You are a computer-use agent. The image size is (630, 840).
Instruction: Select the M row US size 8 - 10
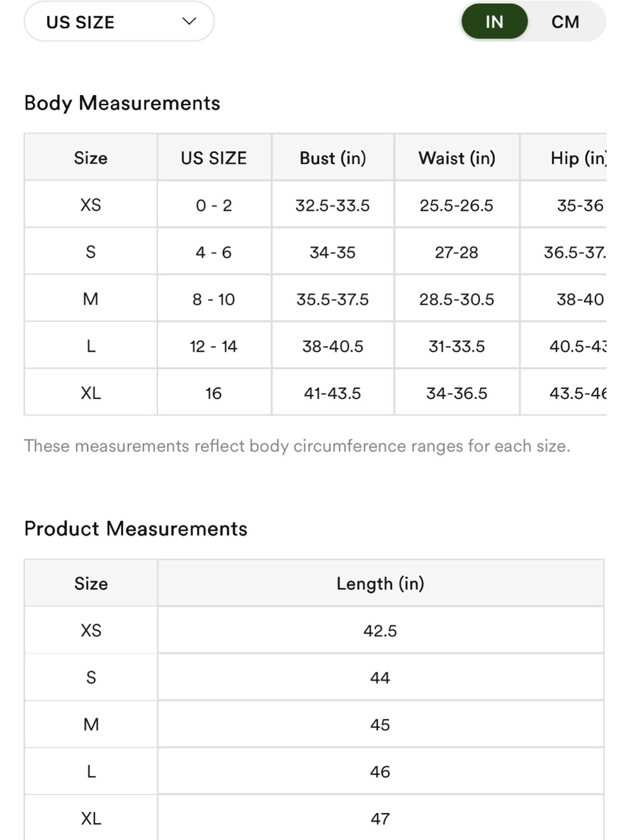click(214, 299)
